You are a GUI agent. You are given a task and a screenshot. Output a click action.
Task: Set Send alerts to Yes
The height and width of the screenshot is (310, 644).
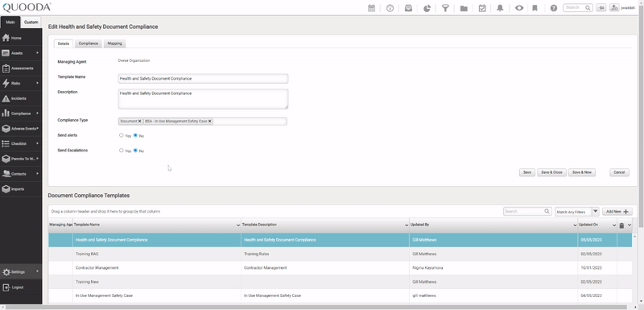pos(122,135)
